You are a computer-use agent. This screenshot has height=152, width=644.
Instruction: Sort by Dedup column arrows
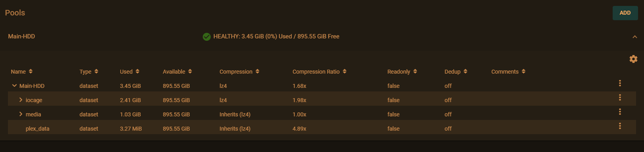click(x=465, y=72)
